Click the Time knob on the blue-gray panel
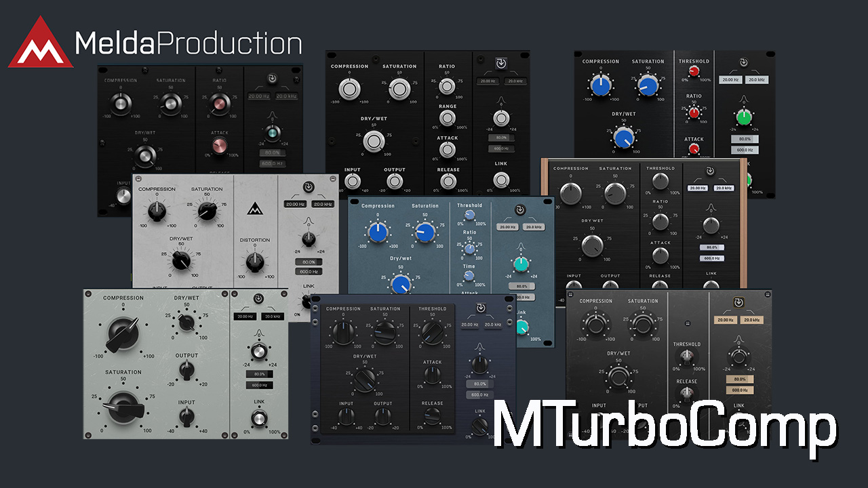The height and width of the screenshot is (488, 868). tap(469, 276)
